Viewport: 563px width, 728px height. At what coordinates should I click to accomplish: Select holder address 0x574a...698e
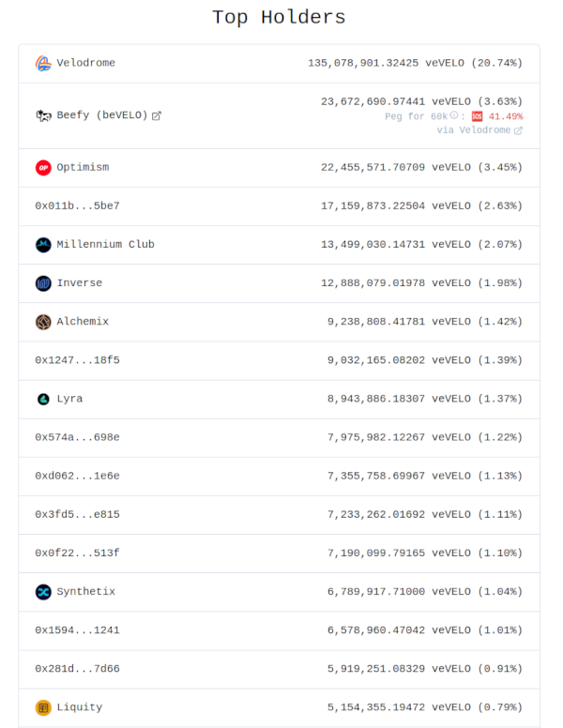[77, 437]
